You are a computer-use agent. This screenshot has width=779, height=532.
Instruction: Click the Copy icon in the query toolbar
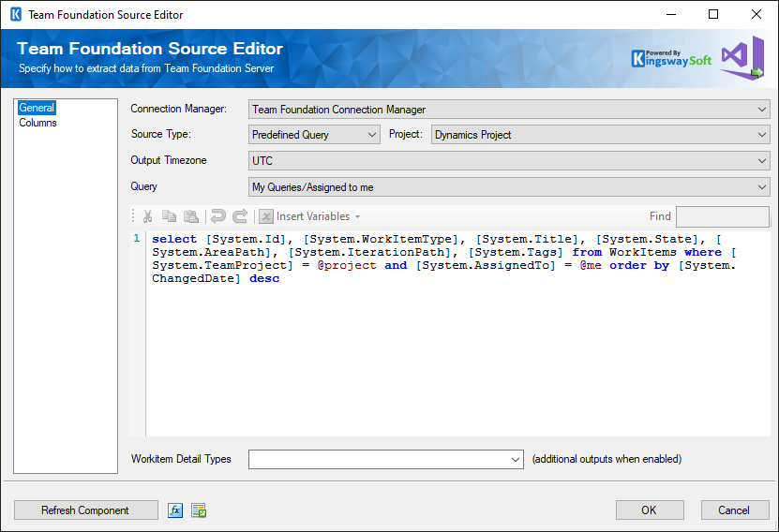(170, 216)
